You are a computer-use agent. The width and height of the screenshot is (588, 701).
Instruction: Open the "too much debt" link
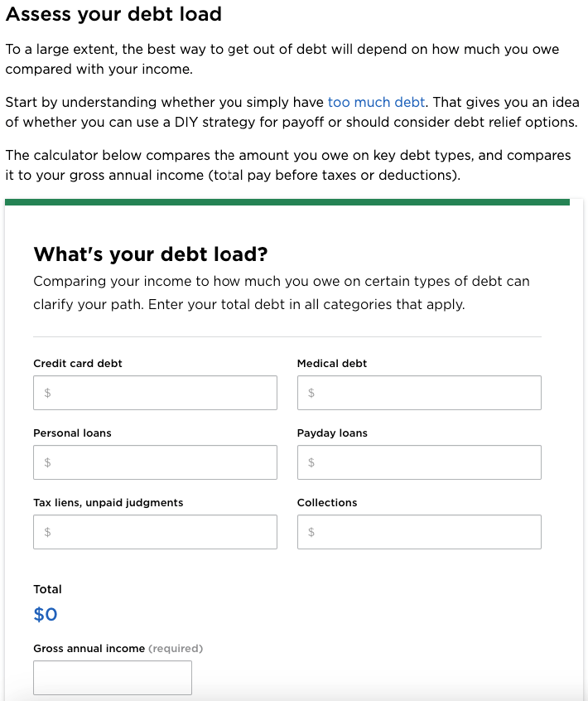coord(376,103)
